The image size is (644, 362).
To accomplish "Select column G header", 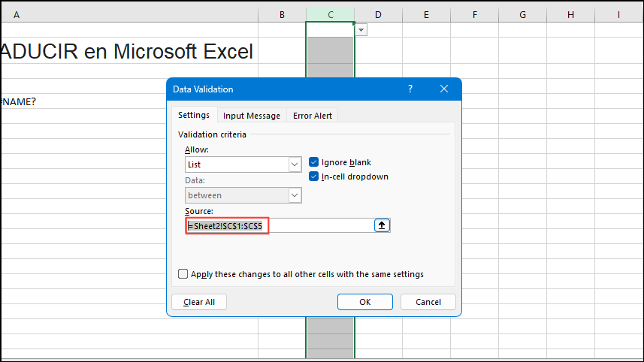I will (522, 15).
